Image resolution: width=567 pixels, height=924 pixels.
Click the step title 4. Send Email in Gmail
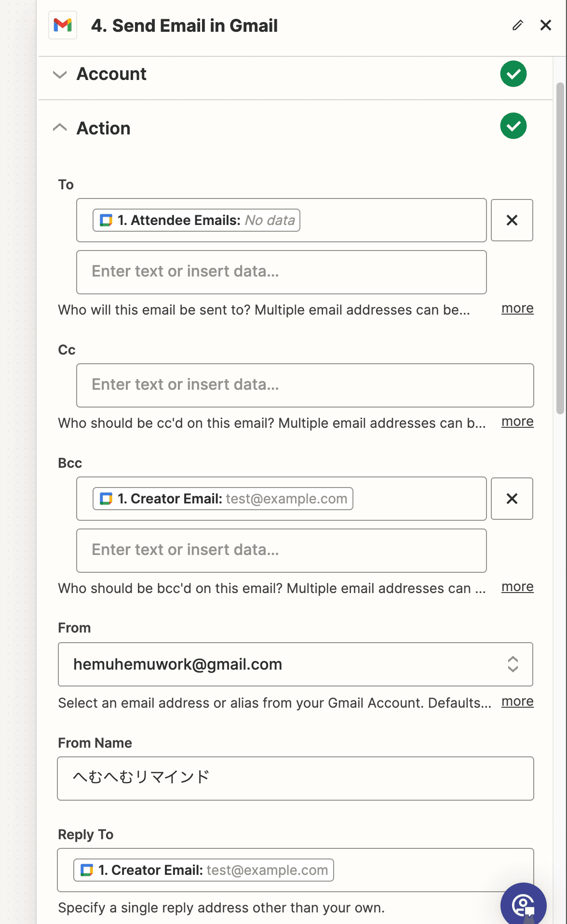184,26
